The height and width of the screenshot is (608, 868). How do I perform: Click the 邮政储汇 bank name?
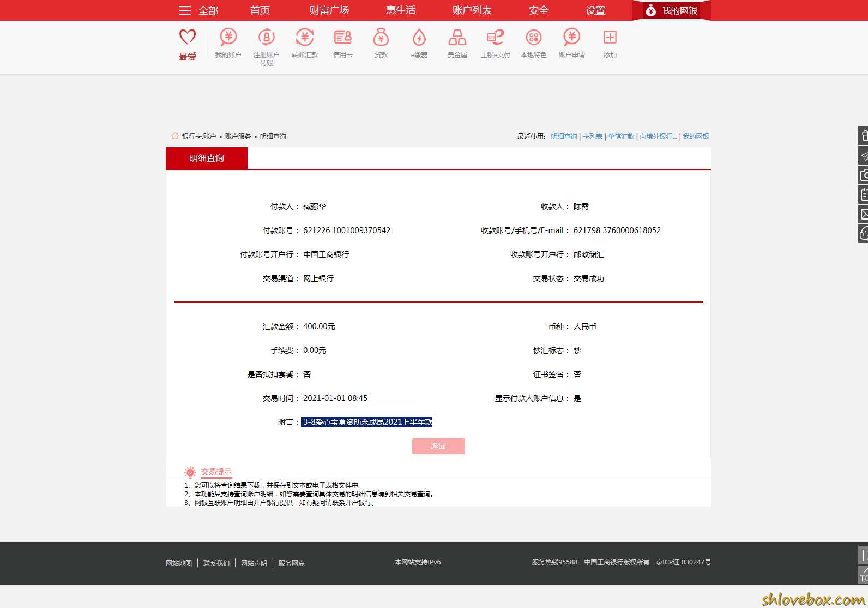589,254
